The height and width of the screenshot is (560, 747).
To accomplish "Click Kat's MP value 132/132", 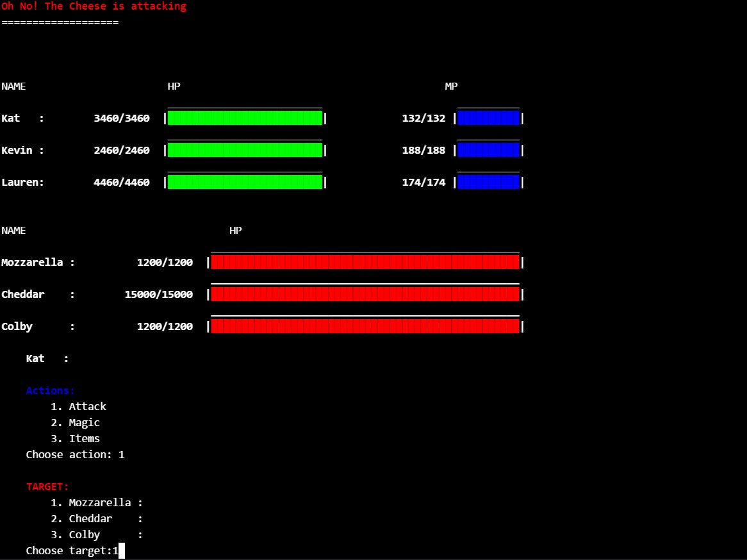I will click(x=423, y=118).
